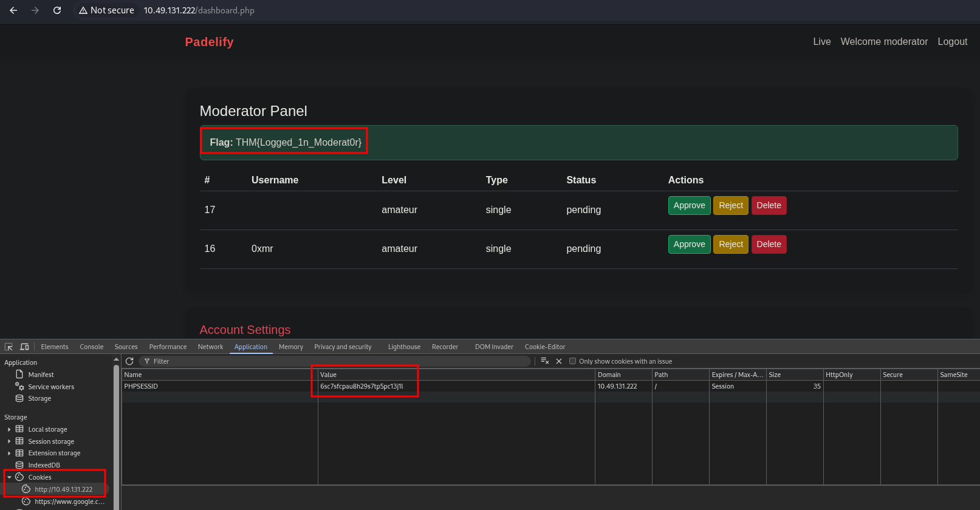The height and width of the screenshot is (510, 980).
Task: Toggle the device toolbar icon
Action: tap(24, 347)
